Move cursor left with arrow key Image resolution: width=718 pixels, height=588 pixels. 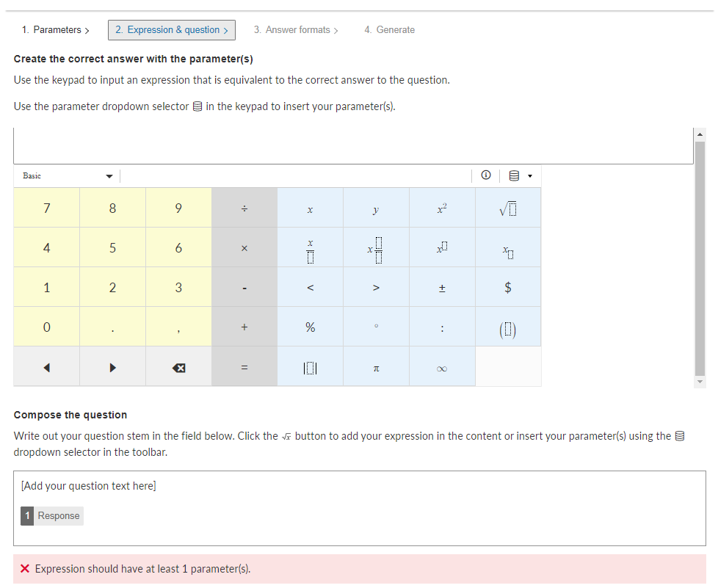[46, 367]
